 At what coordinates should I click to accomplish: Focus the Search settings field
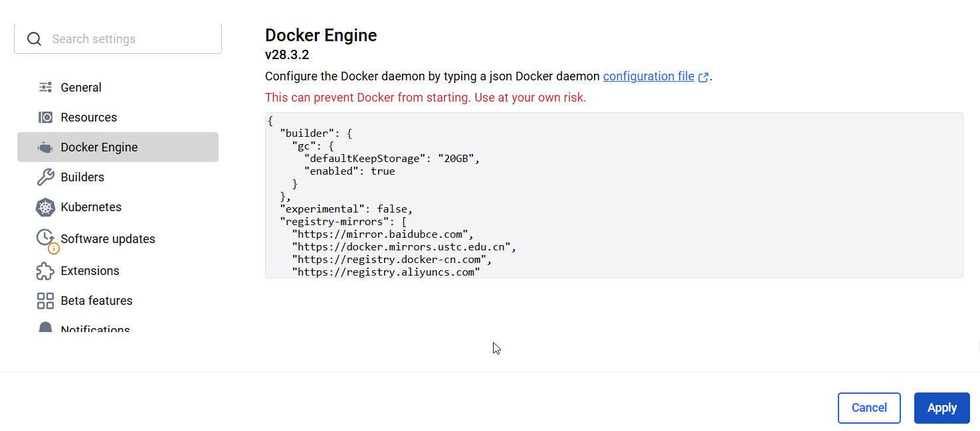pyautogui.click(x=118, y=39)
